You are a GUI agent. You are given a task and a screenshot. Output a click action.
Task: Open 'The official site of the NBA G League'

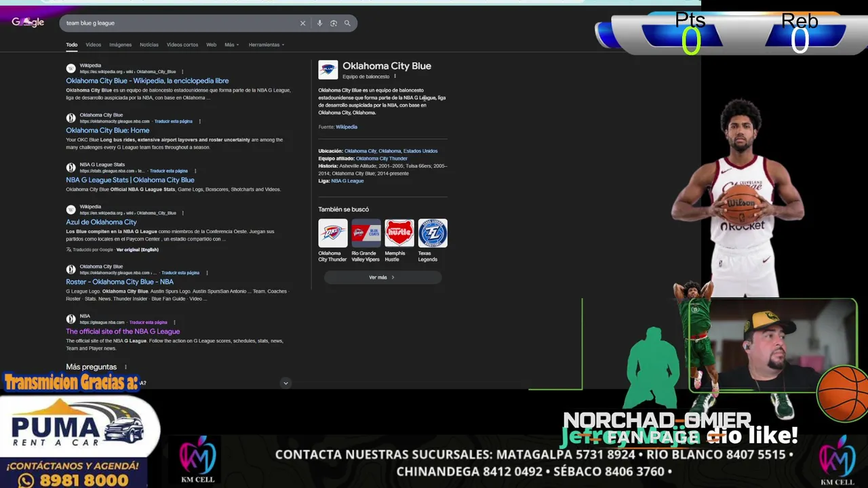point(123,331)
